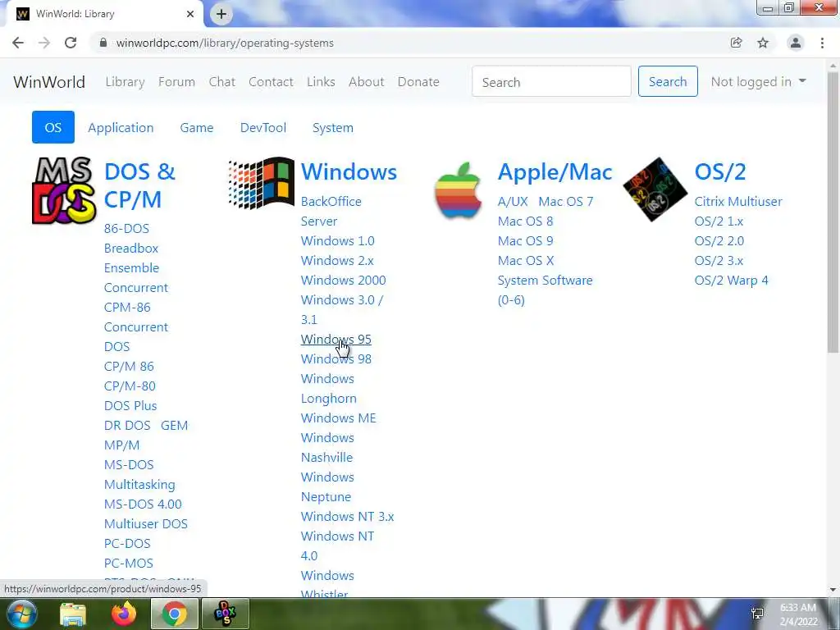Screen dimensions: 840x630
Task: Open the MS-DOS link
Action: pos(129,464)
